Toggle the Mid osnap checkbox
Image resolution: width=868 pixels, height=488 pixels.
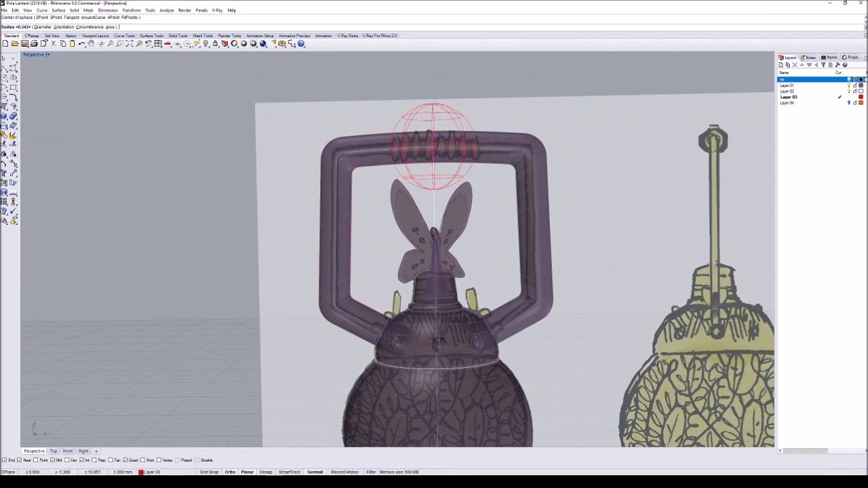pos(52,460)
